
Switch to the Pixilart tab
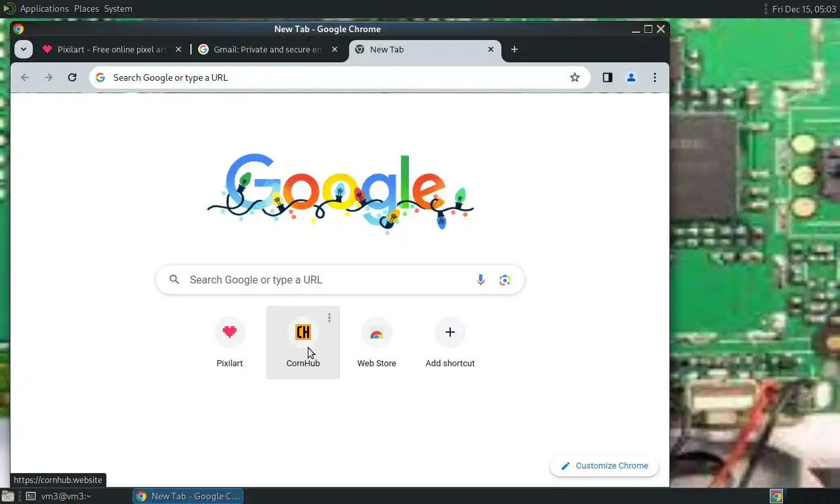pos(112,49)
